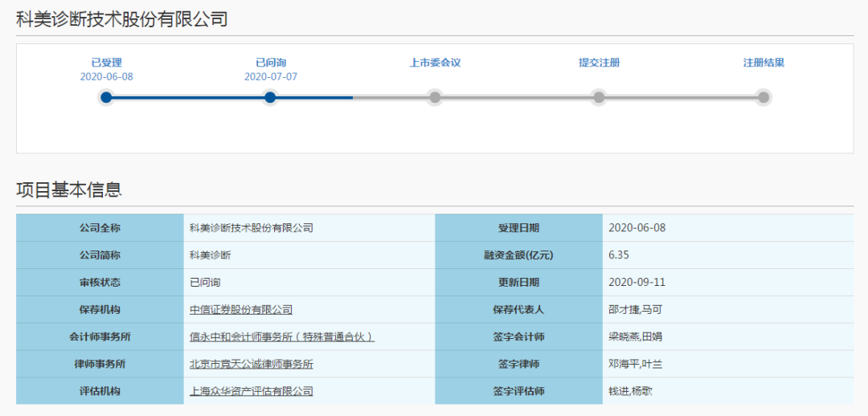
Task: Click the 公司简称 header cell
Action: (100, 255)
